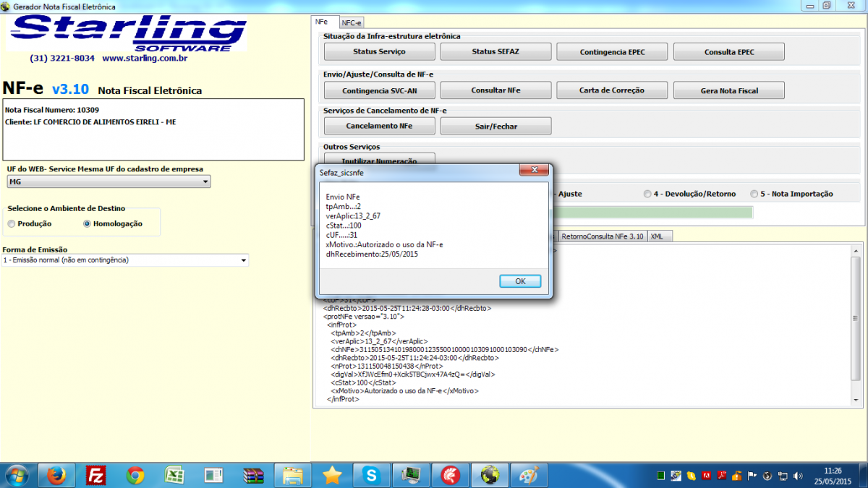This screenshot has height=488, width=868.
Task: Open Excel from the taskbar
Action: [174, 475]
